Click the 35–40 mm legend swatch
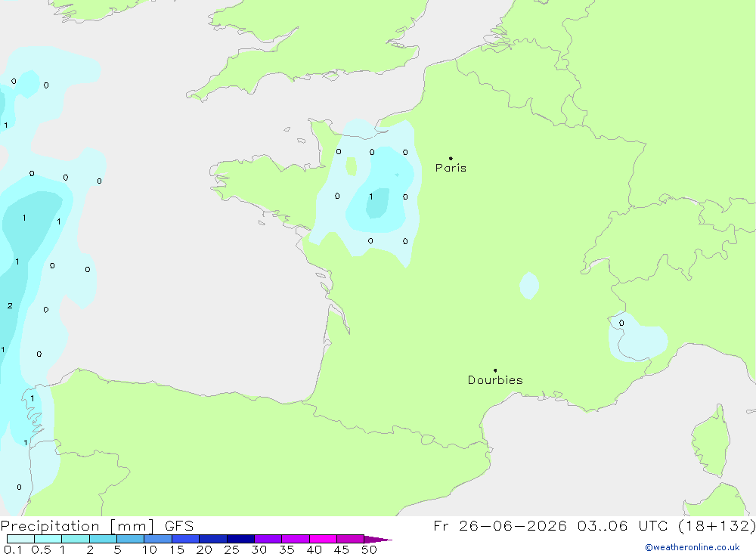This screenshot has height=554, width=756. tap(296, 539)
